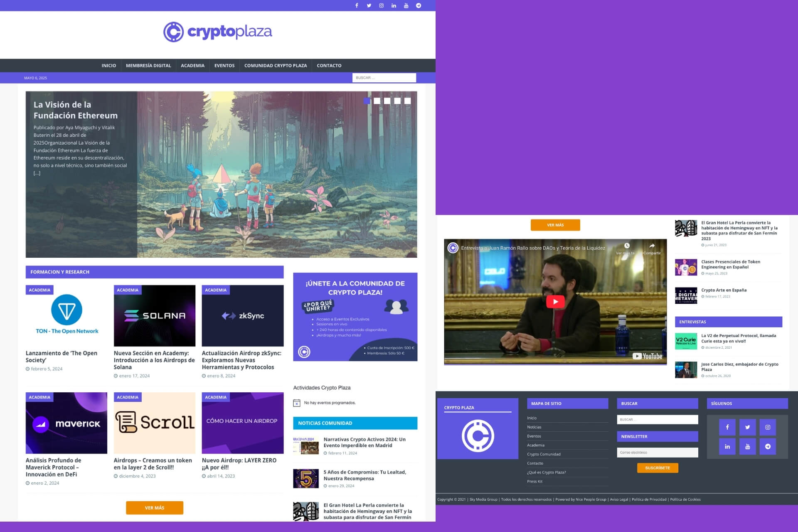Open Jose Carlos Diez embajador link

pos(740,367)
